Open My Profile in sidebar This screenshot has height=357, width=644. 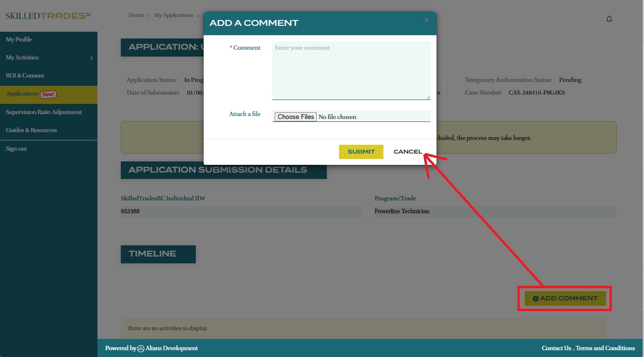[x=19, y=40]
